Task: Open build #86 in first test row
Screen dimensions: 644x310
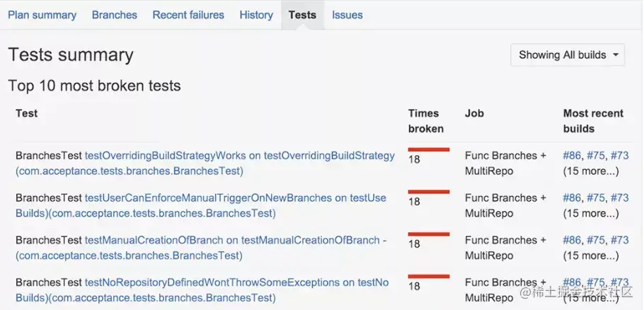Action: [x=571, y=156]
